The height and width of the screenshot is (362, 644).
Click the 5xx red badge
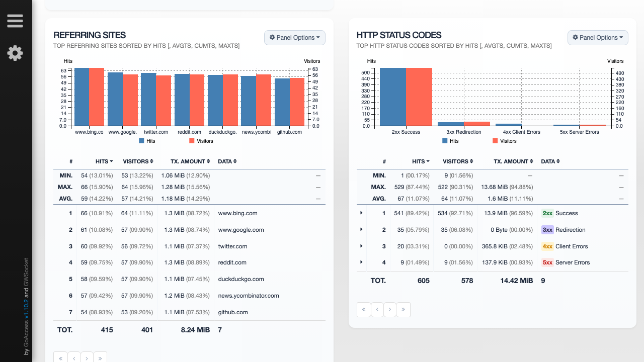pyautogui.click(x=547, y=262)
